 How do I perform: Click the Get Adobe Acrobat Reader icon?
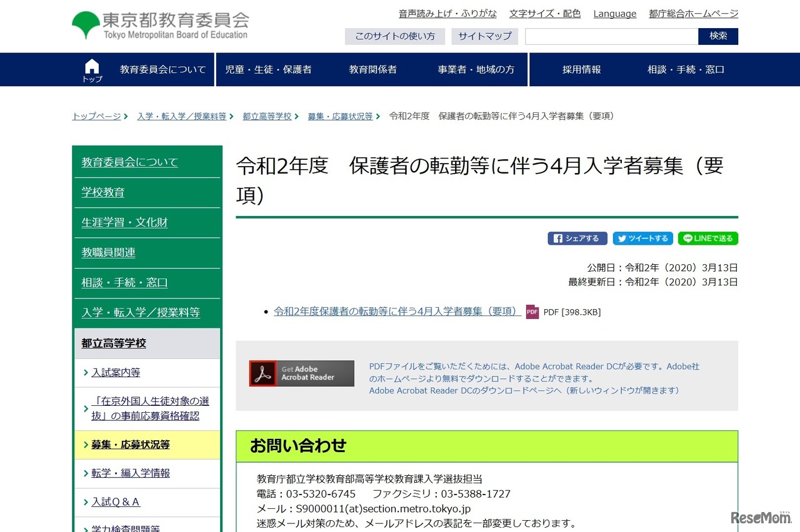(301, 373)
